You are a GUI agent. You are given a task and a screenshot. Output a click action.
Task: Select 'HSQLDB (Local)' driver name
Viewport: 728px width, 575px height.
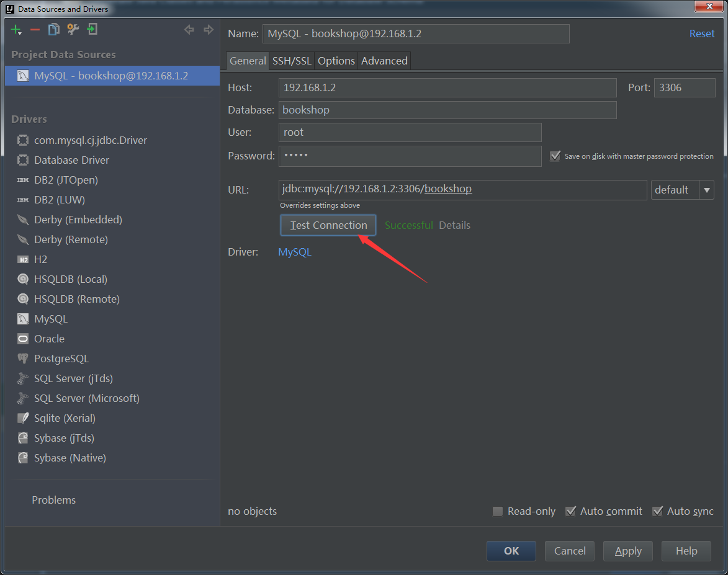tap(71, 279)
